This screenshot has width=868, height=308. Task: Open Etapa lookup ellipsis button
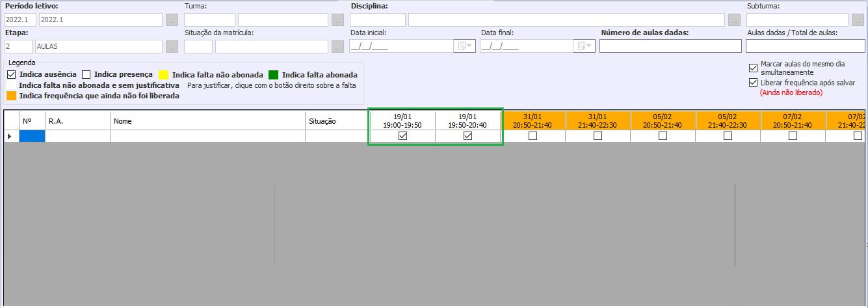pyautogui.click(x=172, y=46)
